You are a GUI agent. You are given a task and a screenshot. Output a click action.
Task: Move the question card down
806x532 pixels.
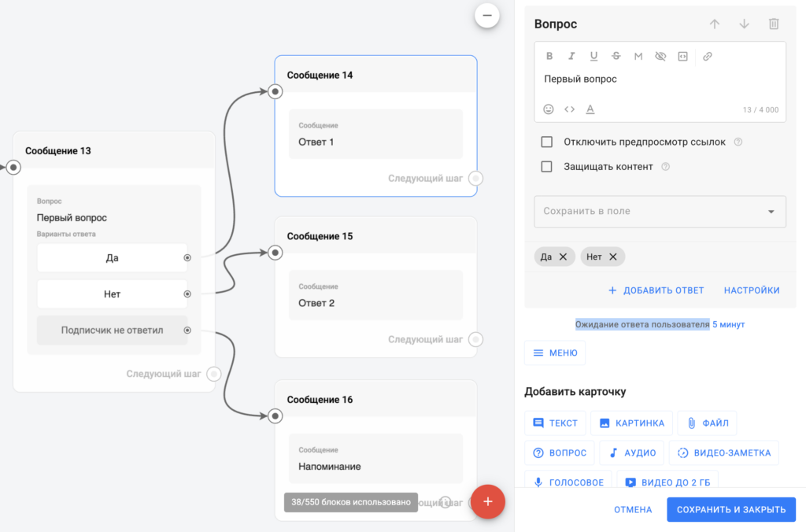click(744, 24)
